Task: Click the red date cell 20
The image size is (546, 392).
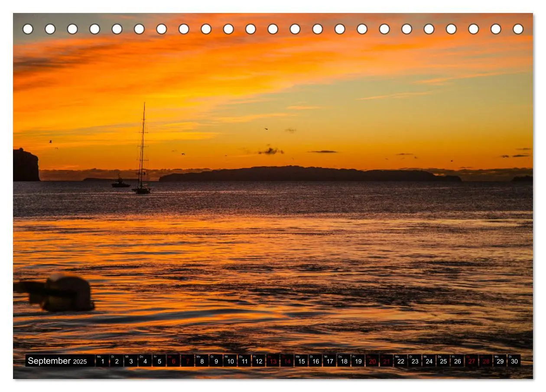Action: (x=372, y=361)
